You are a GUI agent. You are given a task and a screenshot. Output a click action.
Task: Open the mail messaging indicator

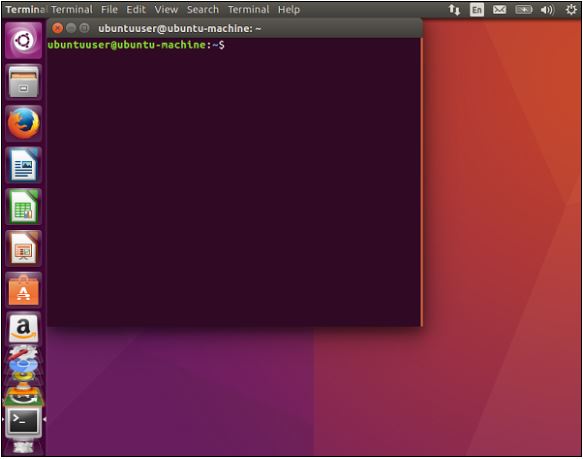[499, 10]
